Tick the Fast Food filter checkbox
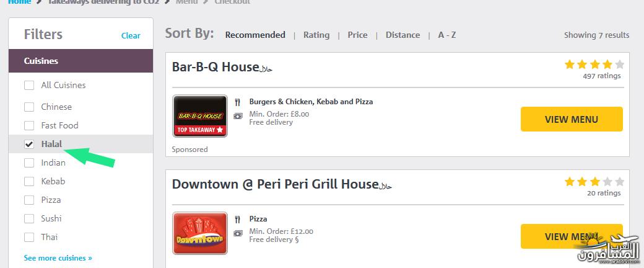This screenshot has height=268, width=644. click(29, 125)
